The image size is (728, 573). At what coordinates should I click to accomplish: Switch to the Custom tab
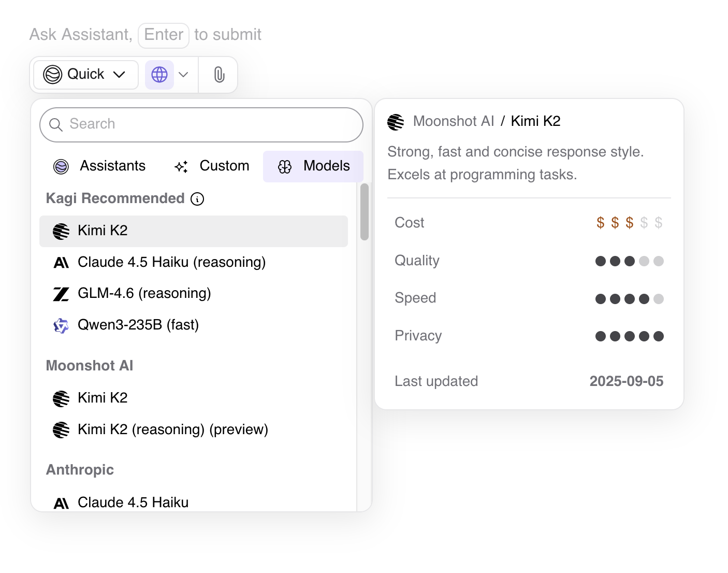[212, 166]
